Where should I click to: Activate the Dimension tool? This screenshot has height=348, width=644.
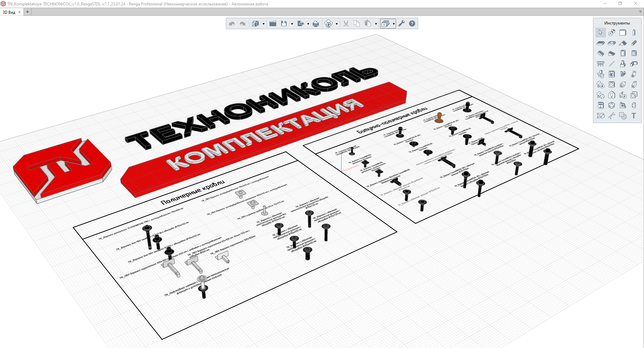coord(601,116)
